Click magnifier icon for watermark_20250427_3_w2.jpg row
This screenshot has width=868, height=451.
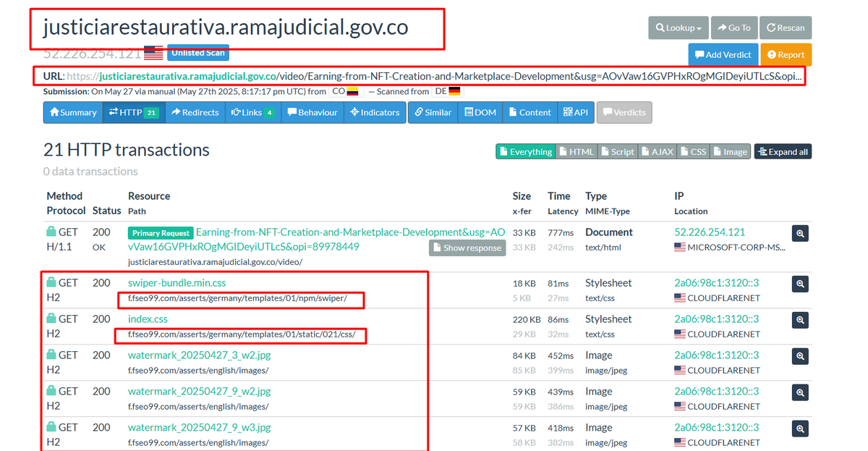point(800,356)
